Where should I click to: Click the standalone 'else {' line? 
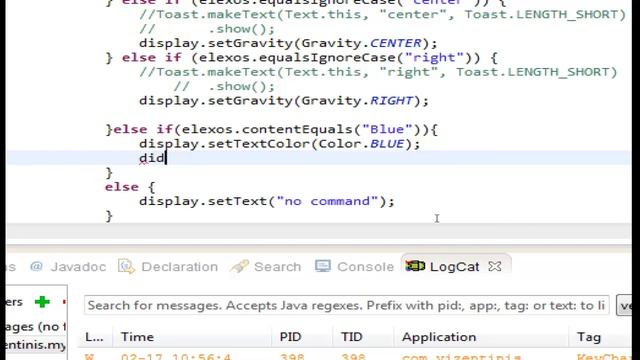click(x=130, y=187)
